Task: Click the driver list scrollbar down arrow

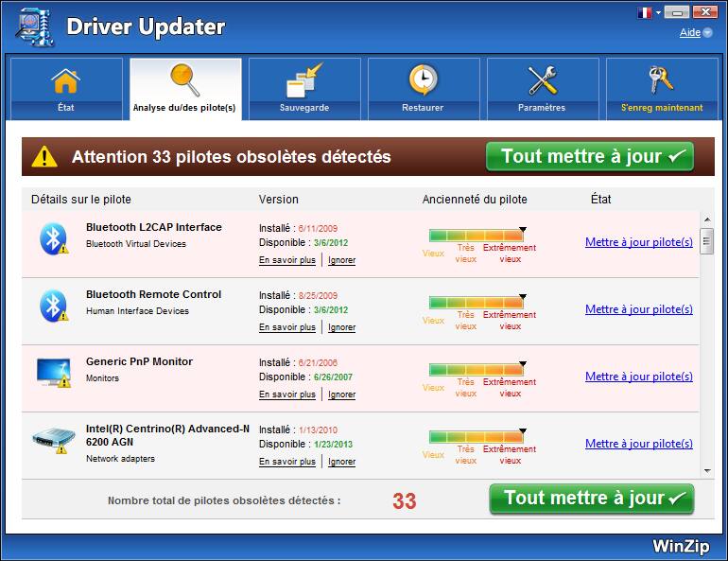Action: click(x=706, y=469)
